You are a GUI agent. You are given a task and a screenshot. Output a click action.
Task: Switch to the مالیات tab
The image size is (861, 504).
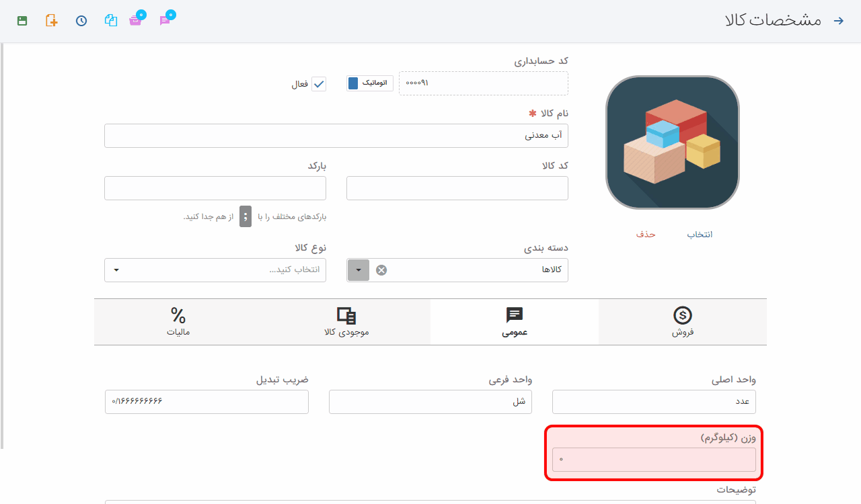(x=178, y=322)
